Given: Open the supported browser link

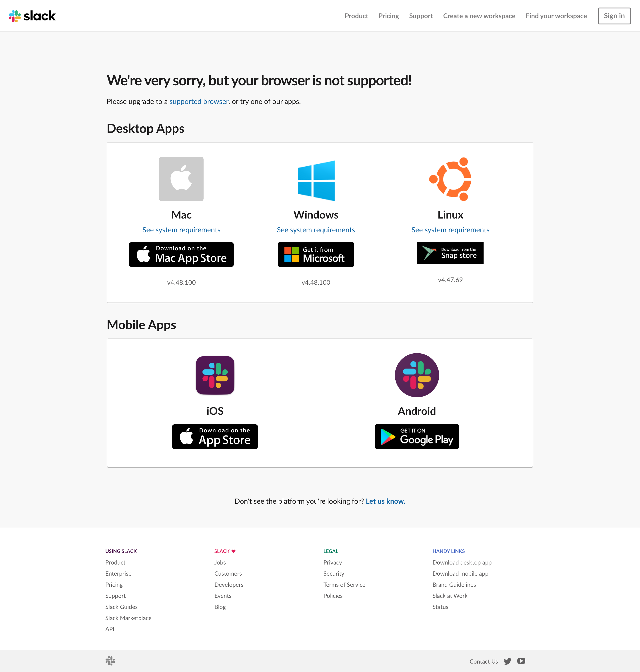Looking at the screenshot, I should click(199, 101).
